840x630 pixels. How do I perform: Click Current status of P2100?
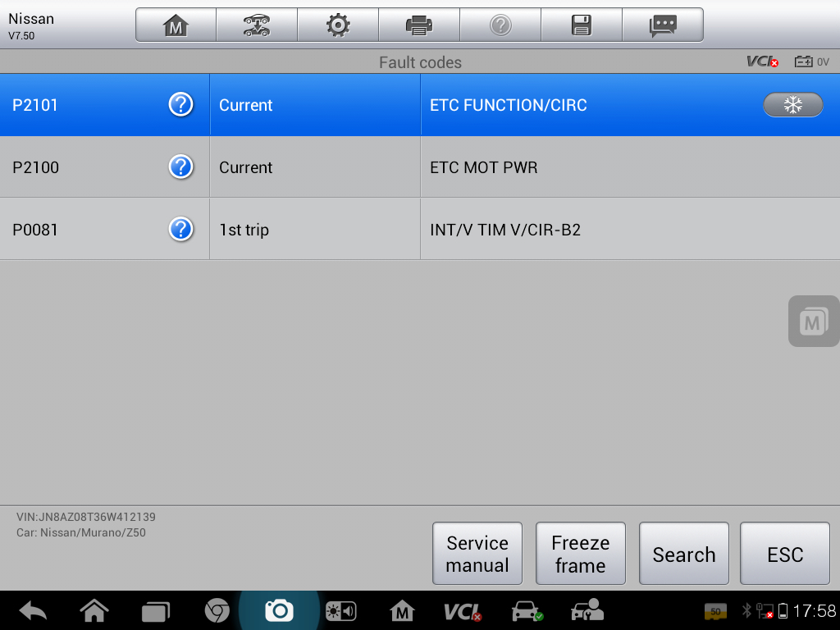click(246, 167)
